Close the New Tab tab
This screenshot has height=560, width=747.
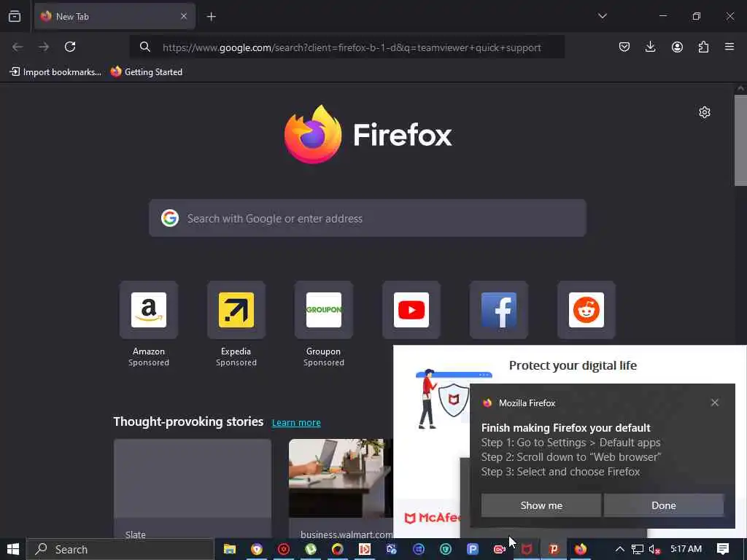184,16
